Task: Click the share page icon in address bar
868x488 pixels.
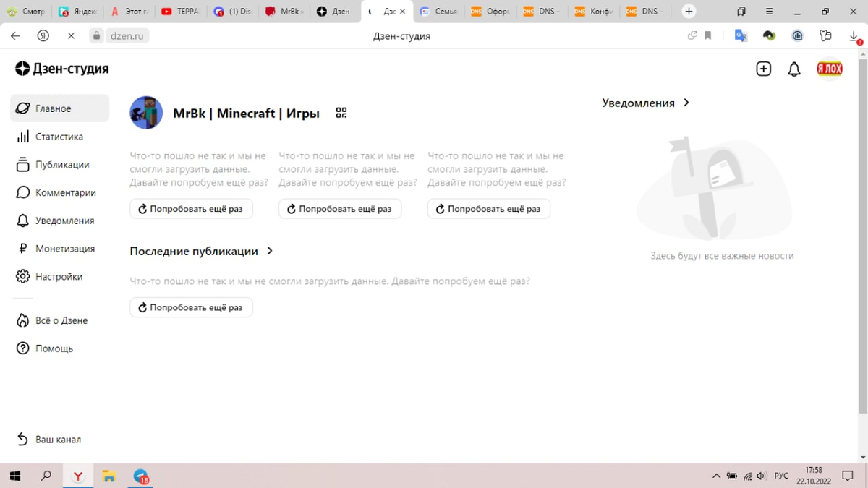Action: [x=692, y=35]
